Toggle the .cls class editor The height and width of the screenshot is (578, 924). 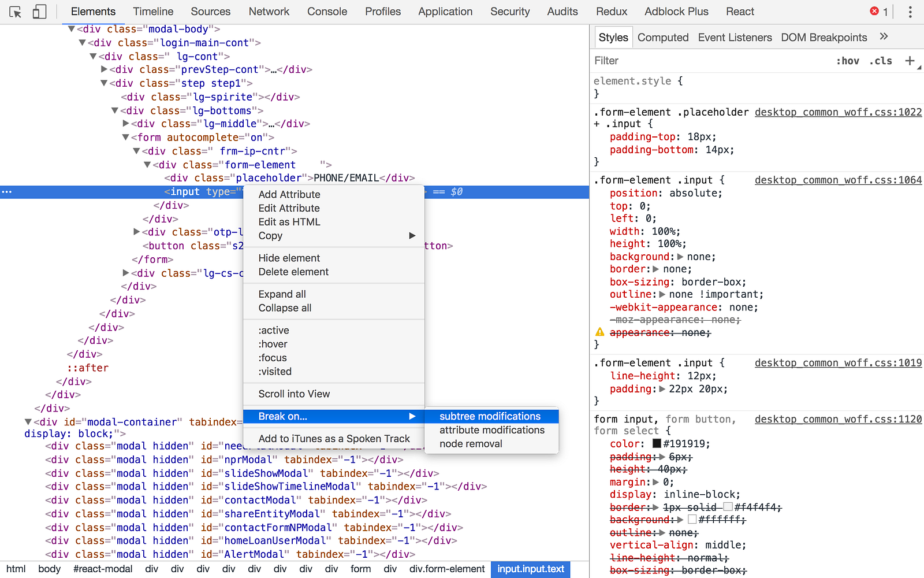(x=881, y=61)
